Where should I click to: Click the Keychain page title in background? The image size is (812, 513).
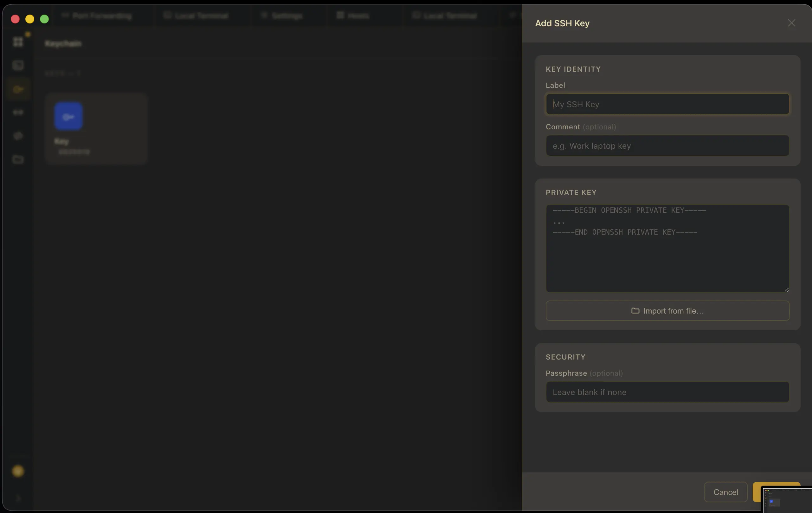(x=63, y=43)
